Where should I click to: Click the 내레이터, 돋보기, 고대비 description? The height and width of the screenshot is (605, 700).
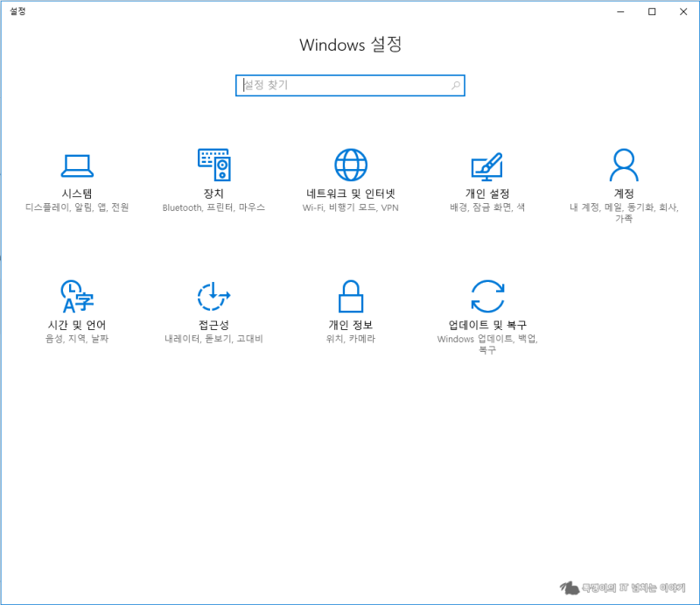tap(213, 339)
